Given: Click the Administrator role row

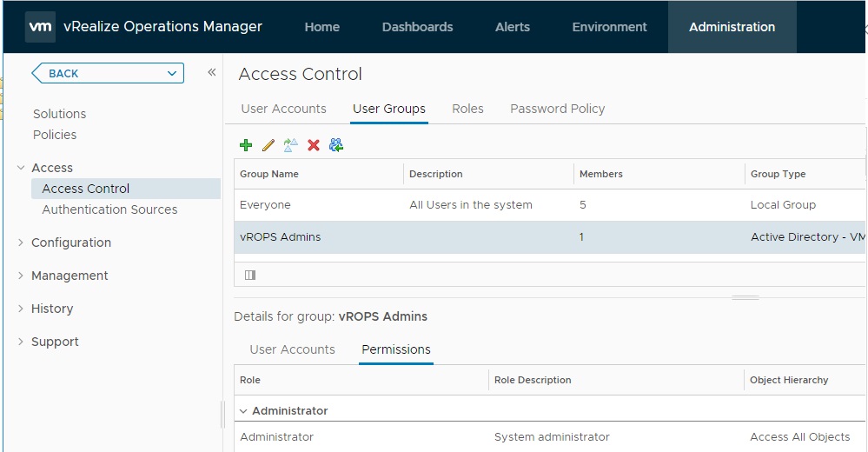Looking at the screenshot, I should tap(549, 437).
